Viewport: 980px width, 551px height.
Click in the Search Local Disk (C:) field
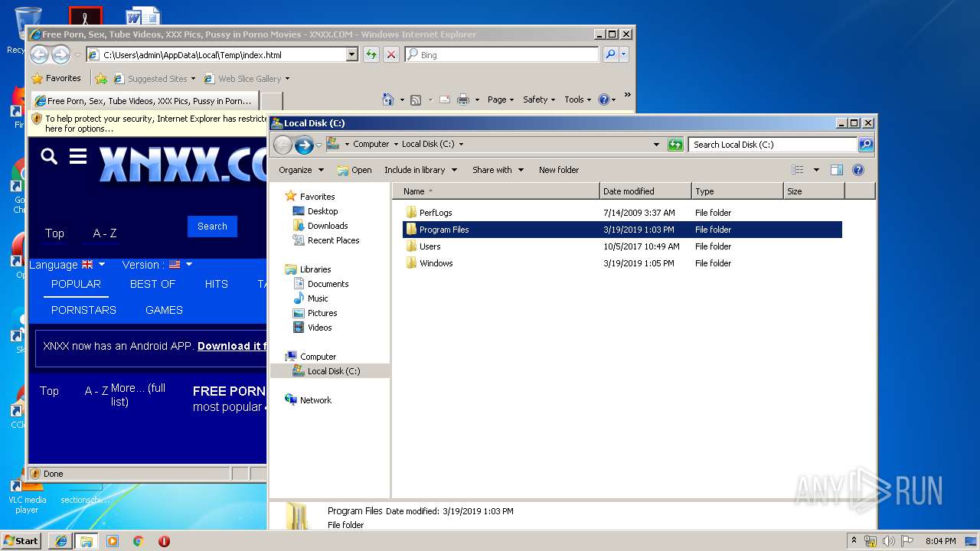773,144
